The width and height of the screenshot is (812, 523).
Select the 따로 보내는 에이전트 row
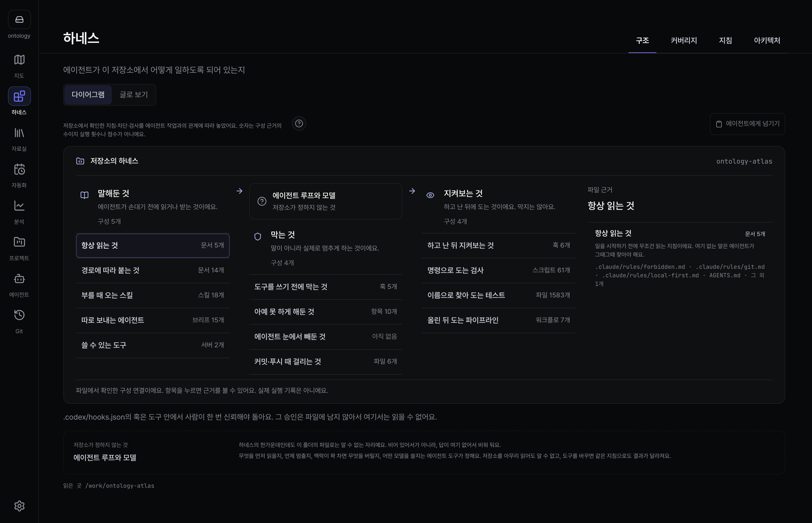[153, 320]
